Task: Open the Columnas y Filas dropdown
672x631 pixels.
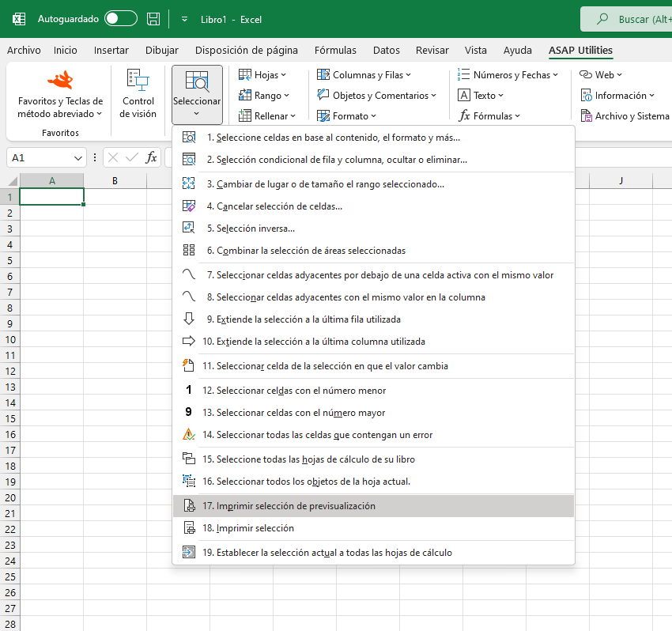Action: click(364, 75)
